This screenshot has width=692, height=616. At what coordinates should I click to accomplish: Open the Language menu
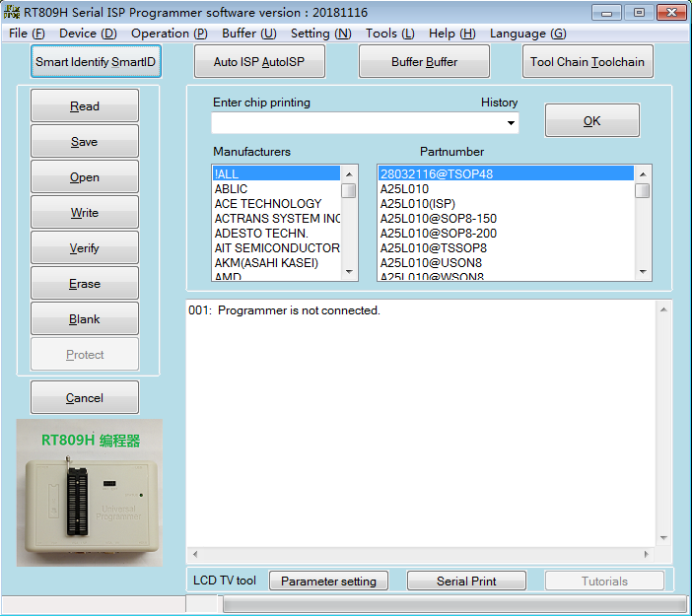tap(527, 33)
